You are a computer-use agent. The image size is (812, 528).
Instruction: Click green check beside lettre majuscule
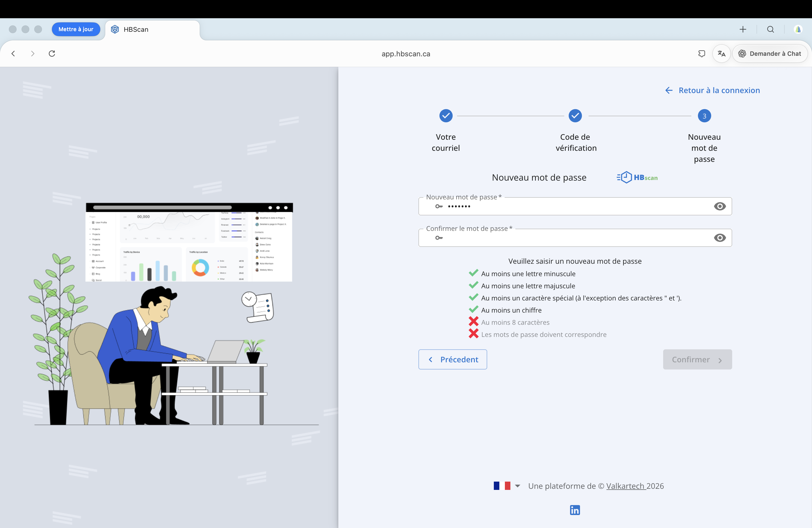(x=473, y=285)
